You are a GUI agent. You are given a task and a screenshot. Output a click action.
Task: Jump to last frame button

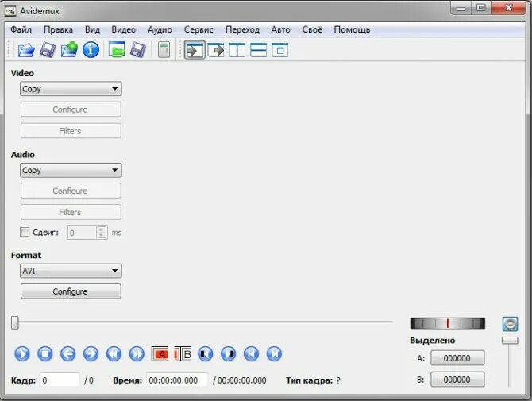pyautogui.click(x=274, y=354)
